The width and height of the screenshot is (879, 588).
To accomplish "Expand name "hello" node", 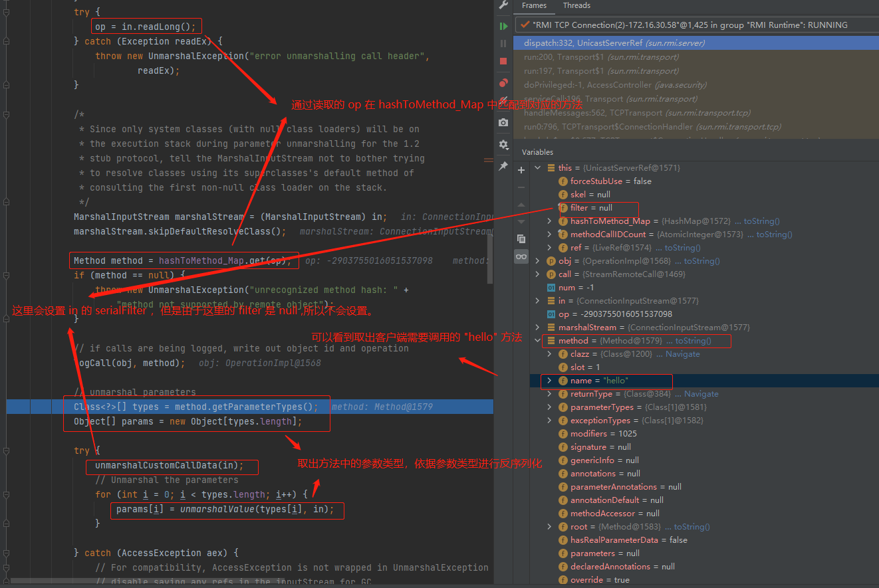I will point(549,381).
